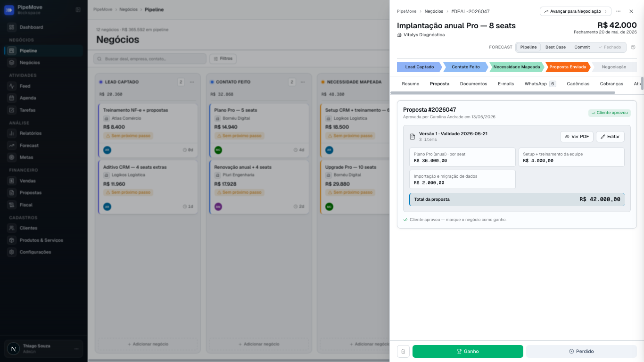Click Negócios in the panel breadcrumb
The image size is (644, 362).
click(x=433, y=11)
